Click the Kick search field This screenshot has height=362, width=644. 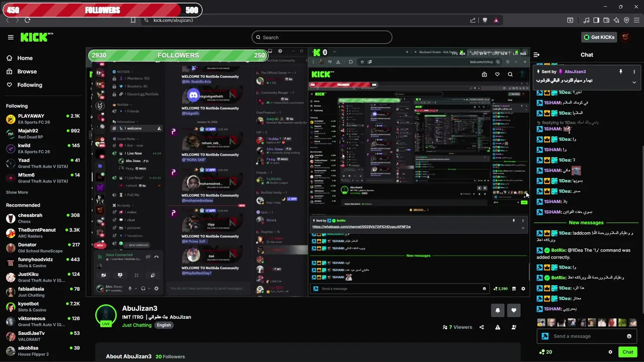[x=322, y=37]
